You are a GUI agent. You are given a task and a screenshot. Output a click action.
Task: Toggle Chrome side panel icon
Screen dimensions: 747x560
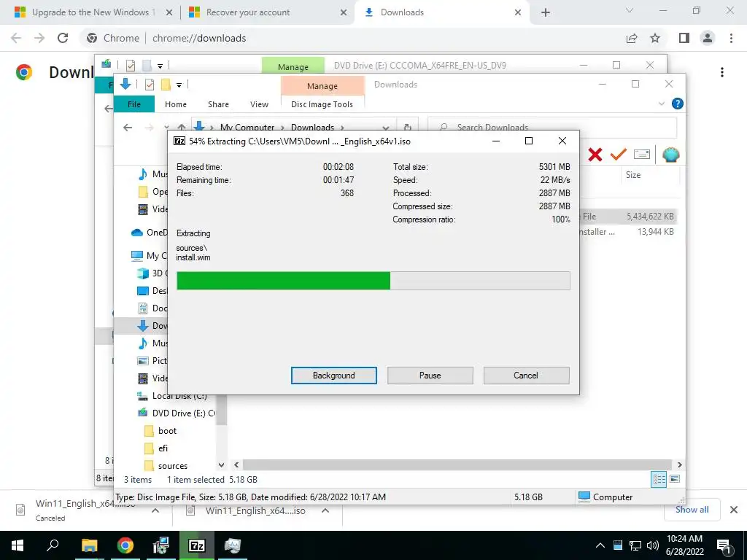tap(684, 38)
